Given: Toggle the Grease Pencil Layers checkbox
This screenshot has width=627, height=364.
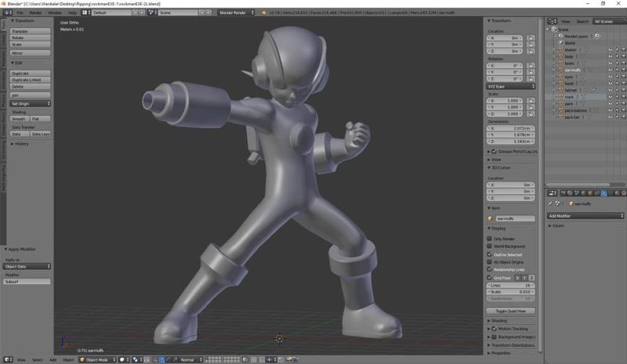Looking at the screenshot, I should [x=495, y=151].
